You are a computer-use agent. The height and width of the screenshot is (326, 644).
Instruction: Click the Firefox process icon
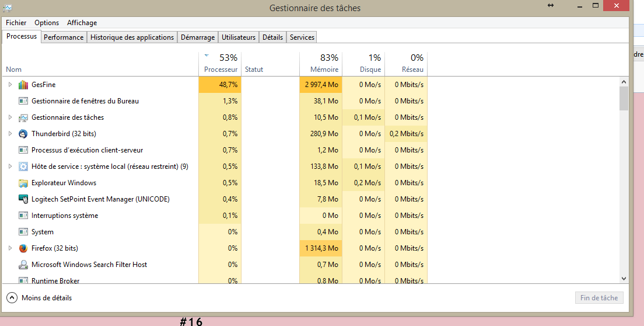click(x=23, y=248)
